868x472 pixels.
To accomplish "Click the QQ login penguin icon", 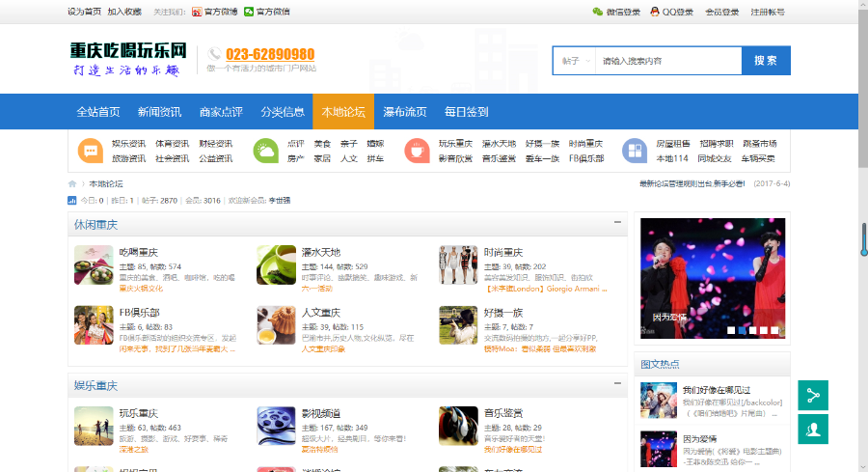I will point(655,12).
